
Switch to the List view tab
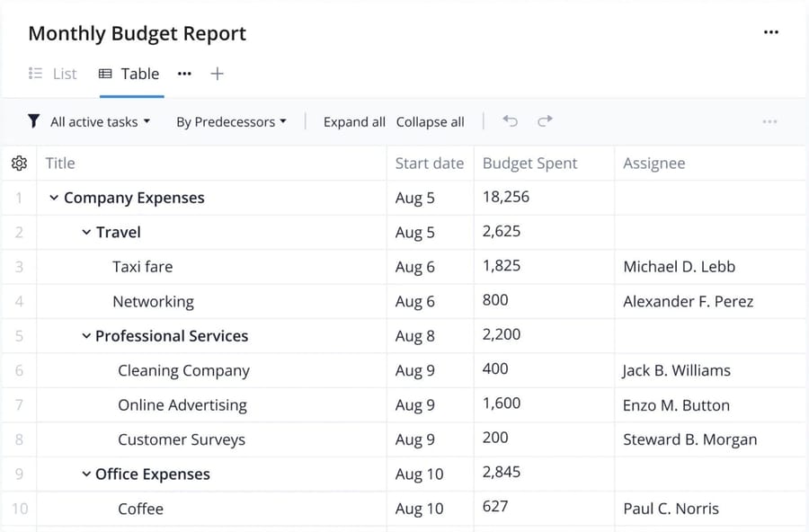coord(54,74)
